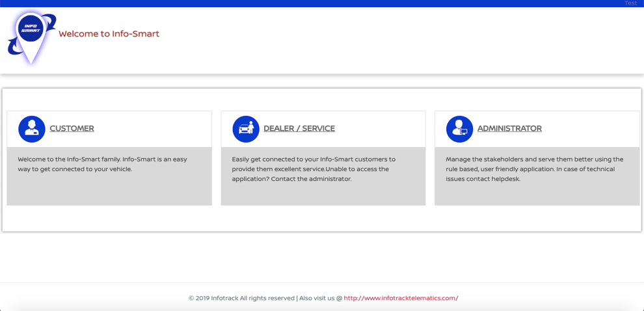Select the Customer welcome description text
This screenshot has width=644, height=311.
(x=101, y=164)
